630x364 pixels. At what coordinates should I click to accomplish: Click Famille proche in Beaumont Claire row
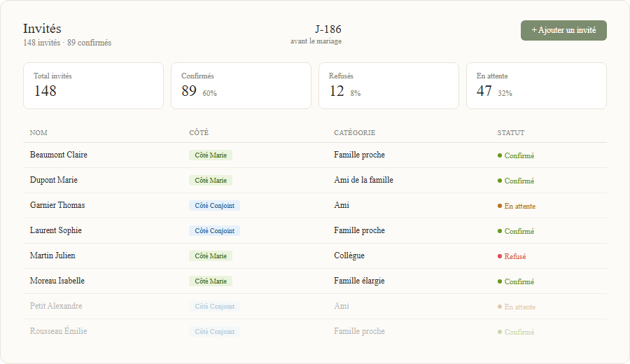click(x=359, y=155)
